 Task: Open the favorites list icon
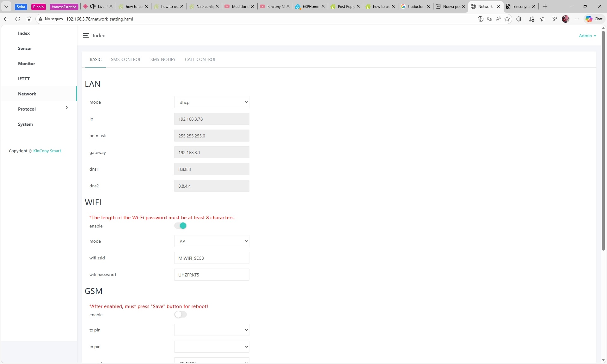(x=543, y=19)
